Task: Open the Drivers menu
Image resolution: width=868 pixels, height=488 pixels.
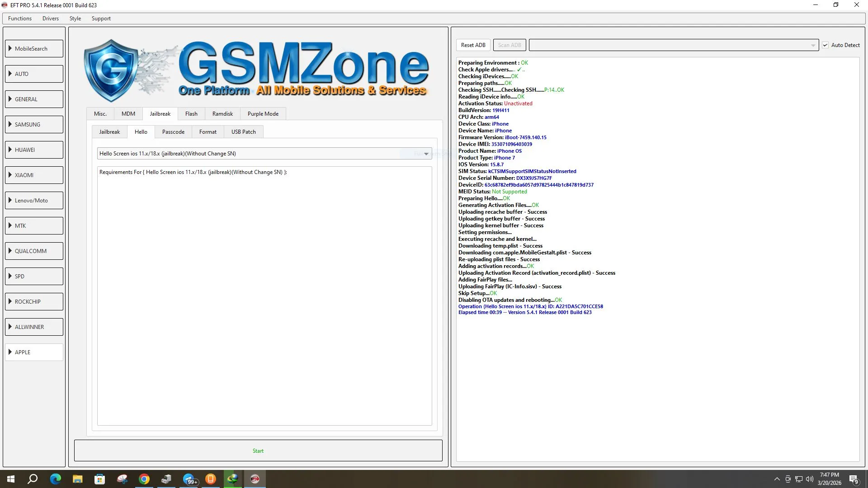Action: coord(50,19)
